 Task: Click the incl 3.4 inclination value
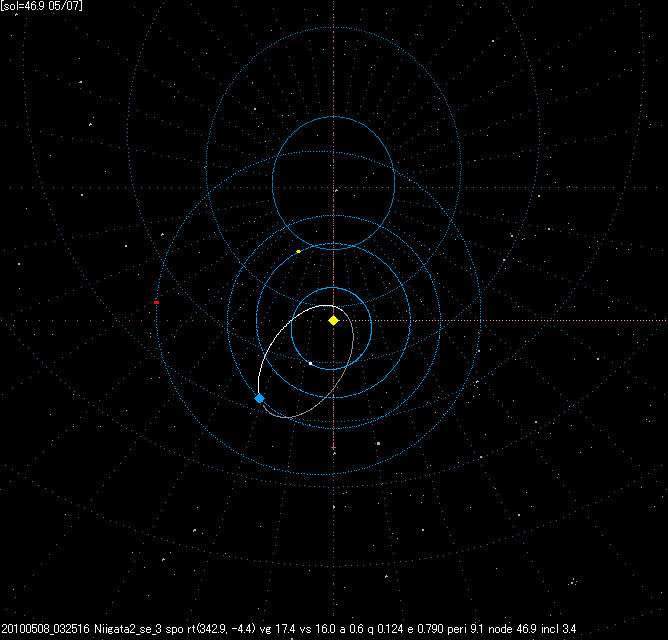pos(559,629)
